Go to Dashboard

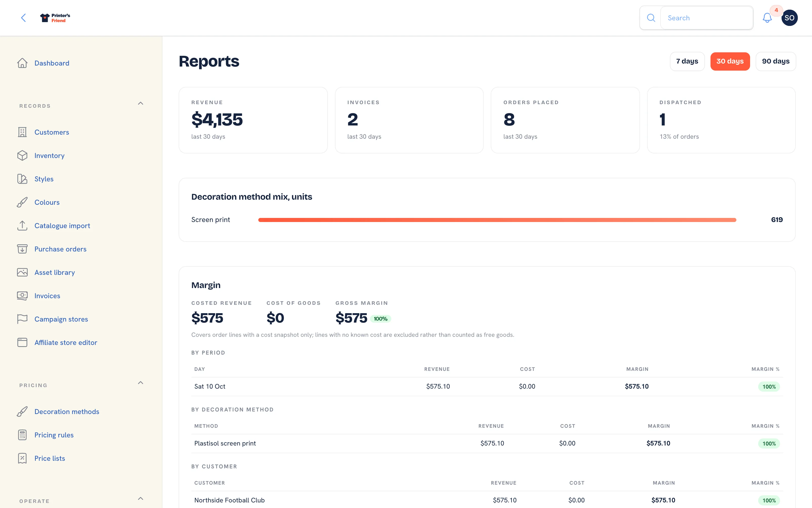click(52, 63)
